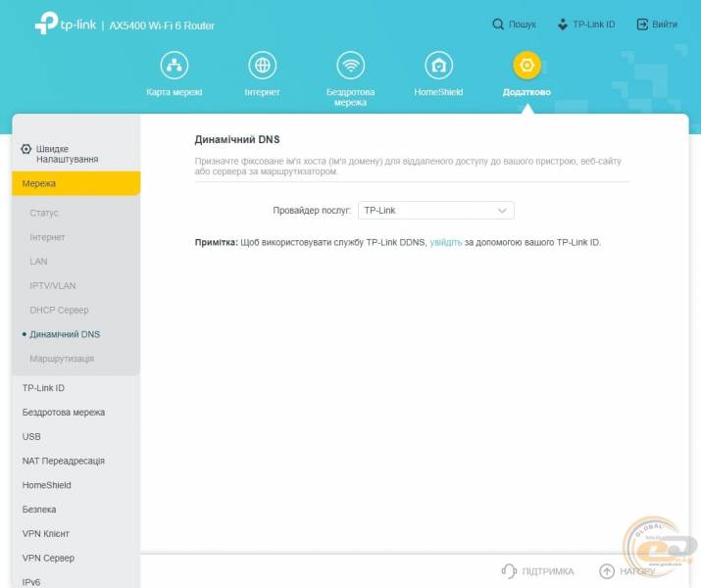Log out using the Вийти icon
The width and height of the screenshot is (701, 588).
(642, 24)
